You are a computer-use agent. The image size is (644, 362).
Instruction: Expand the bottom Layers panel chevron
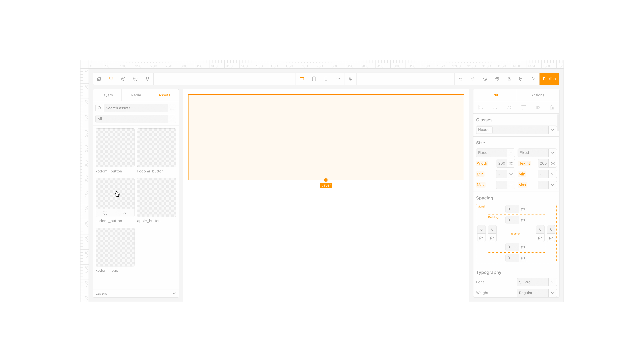pyautogui.click(x=174, y=293)
